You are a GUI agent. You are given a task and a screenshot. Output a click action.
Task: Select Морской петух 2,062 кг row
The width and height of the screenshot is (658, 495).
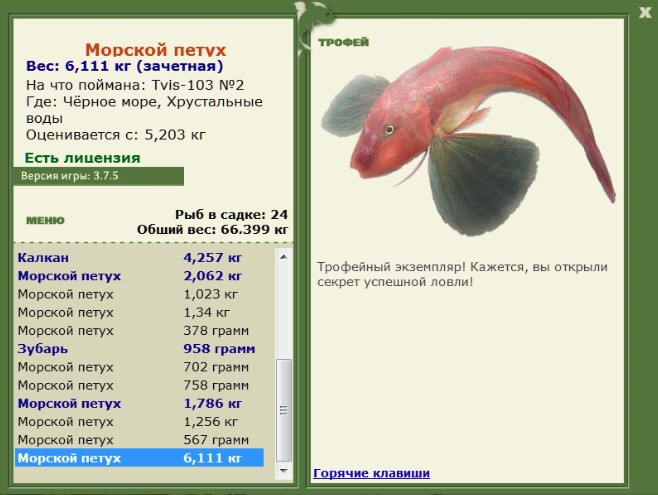coord(139,276)
